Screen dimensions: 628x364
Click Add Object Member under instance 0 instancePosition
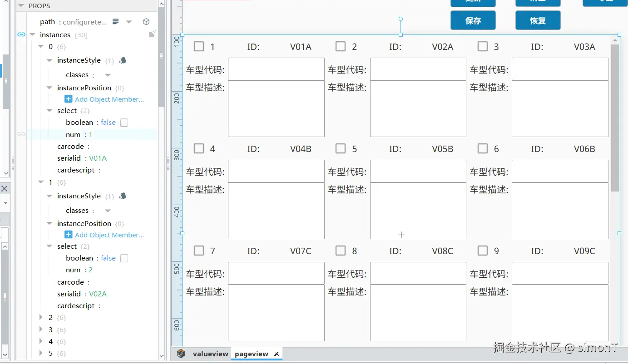tap(104, 99)
